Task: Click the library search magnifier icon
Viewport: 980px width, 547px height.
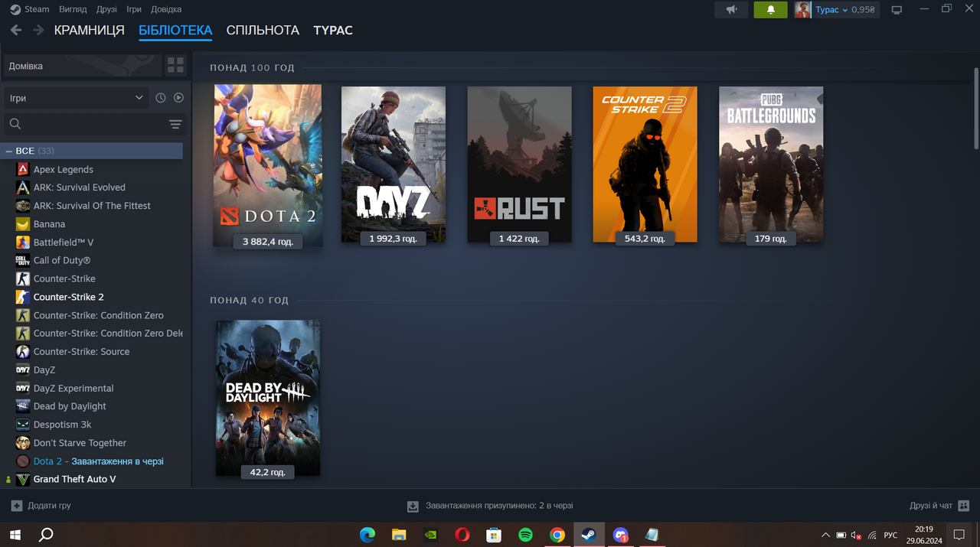Action: [x=15, y=124]
